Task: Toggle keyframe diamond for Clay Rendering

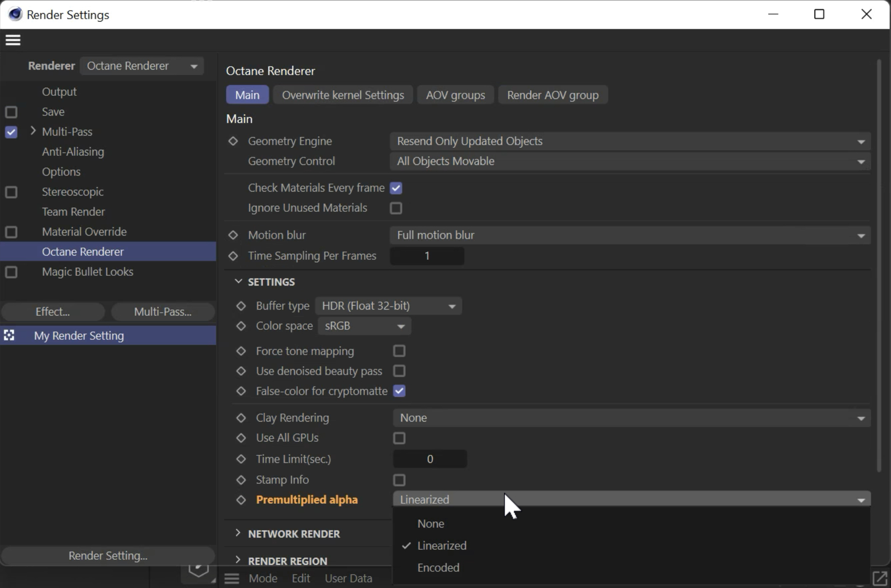Action: point(241,418)
